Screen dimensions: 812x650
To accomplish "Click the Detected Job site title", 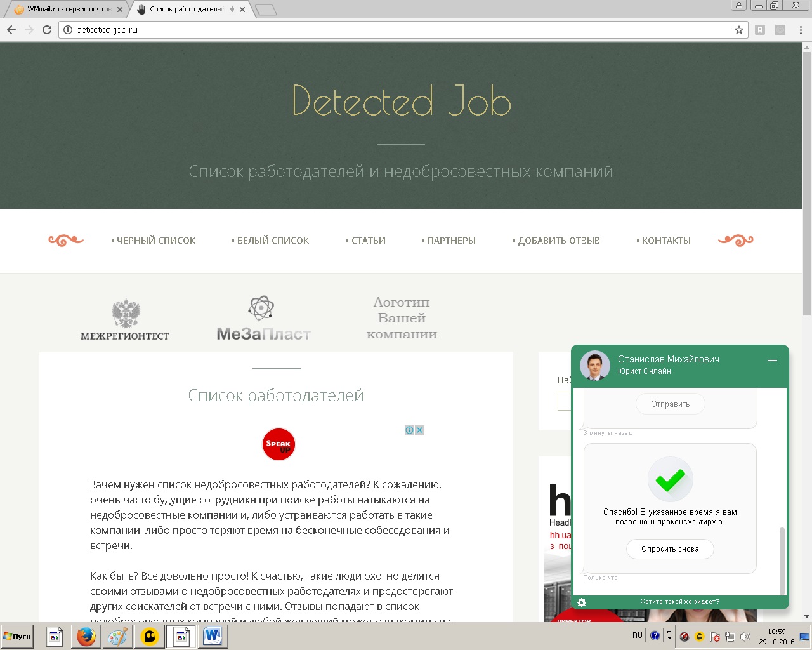I will pos(402,100).
